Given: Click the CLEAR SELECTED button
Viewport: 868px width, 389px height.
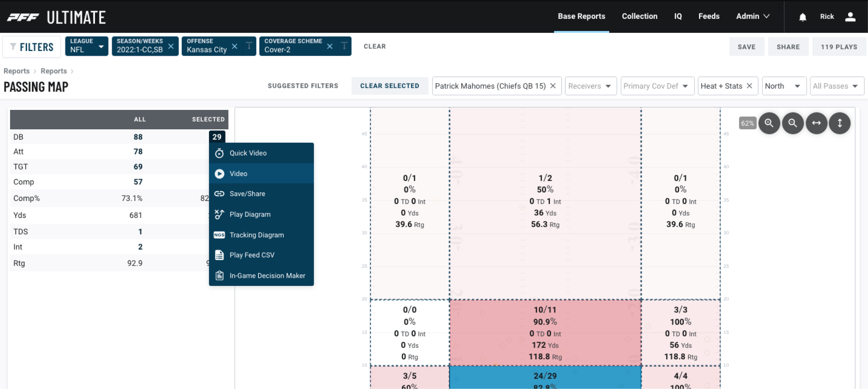Looking at the screenshot, I should [x=390, y=86].
